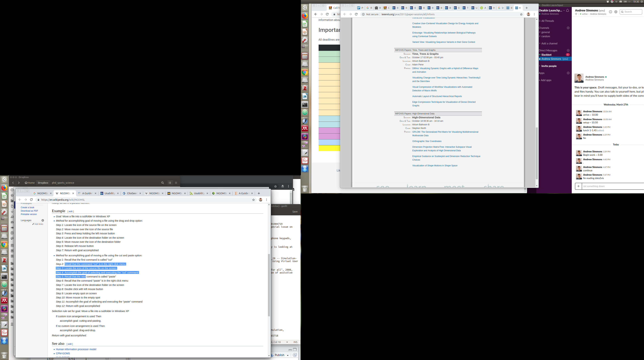Switch Dropbox window to list view
The image size is (644, 360).
tap(170, 183)
